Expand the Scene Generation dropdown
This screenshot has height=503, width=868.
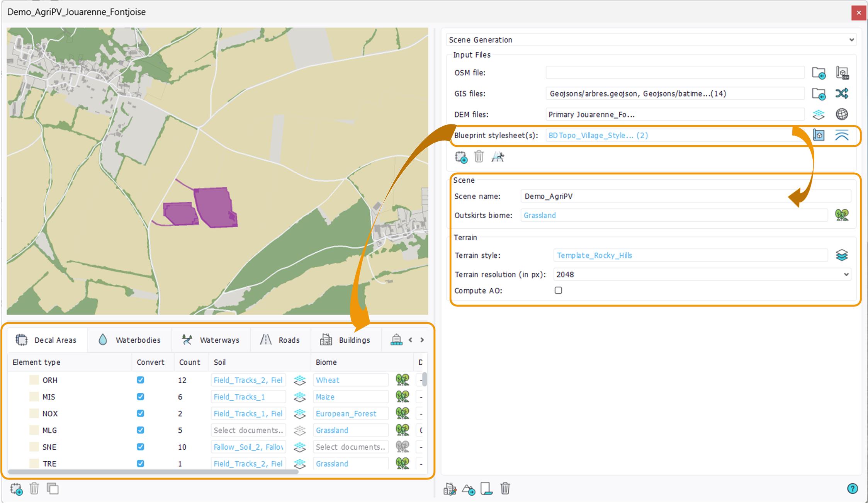pos(851,40)
